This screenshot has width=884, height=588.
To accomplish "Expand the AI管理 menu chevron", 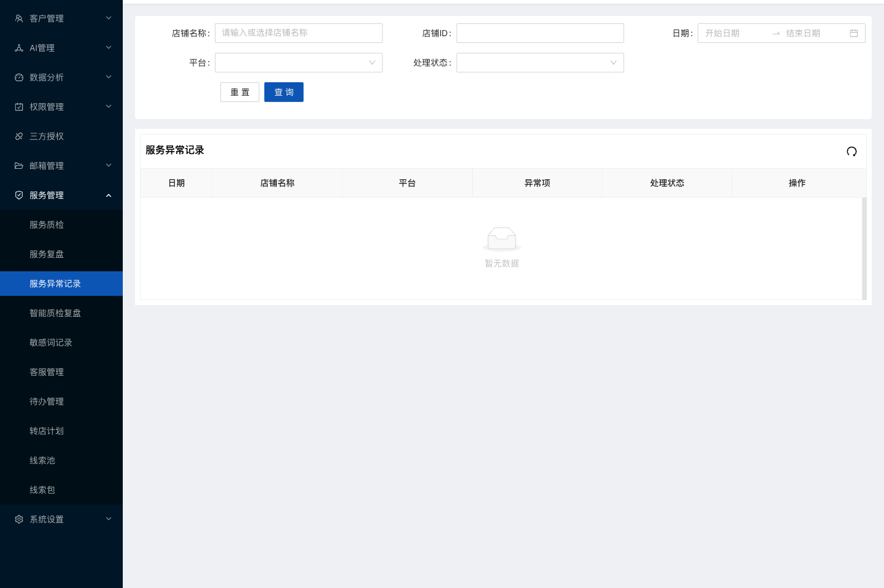I will 109,48.
